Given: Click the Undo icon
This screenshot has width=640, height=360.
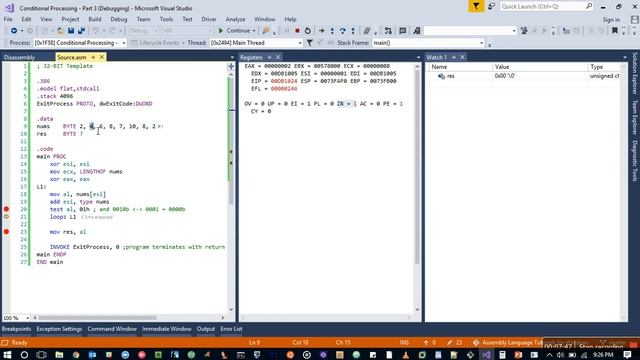Looking at the screenshot, I should click(95, 31).
